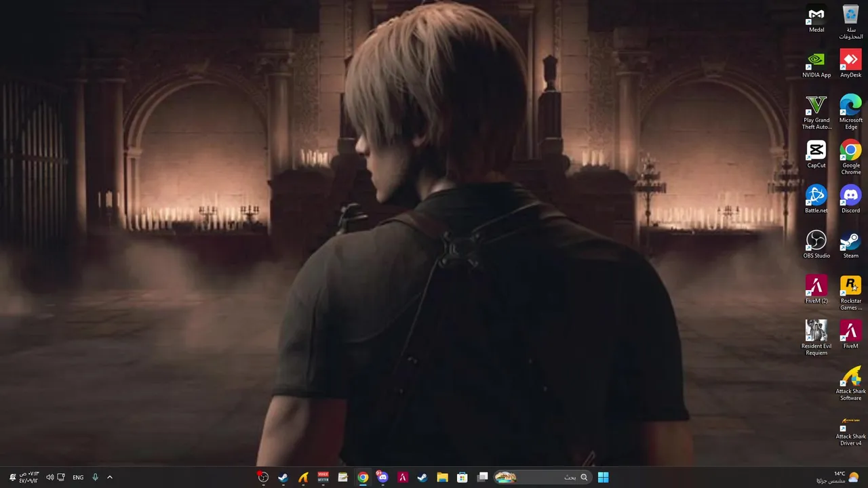Switch to Google Chrome in taskbar
Viewport: 868px width, 488px height.
tap(363, 477)
